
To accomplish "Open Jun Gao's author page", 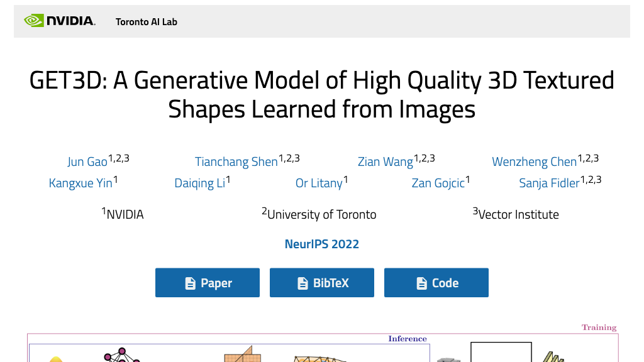I will 87,162.
